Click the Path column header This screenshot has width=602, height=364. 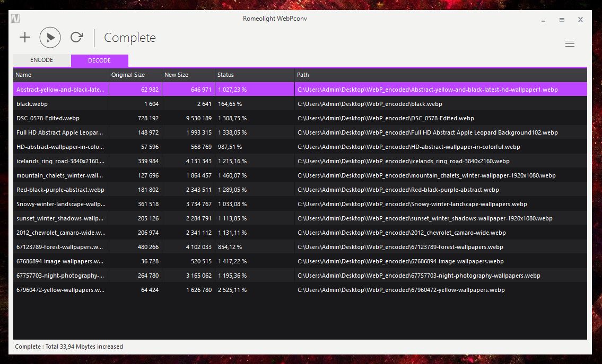click(x=441, y=75)
